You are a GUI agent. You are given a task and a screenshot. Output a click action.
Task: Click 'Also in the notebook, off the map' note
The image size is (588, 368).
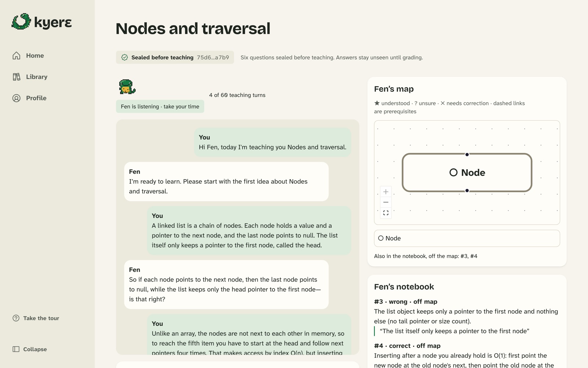click(x=426, y=256)
